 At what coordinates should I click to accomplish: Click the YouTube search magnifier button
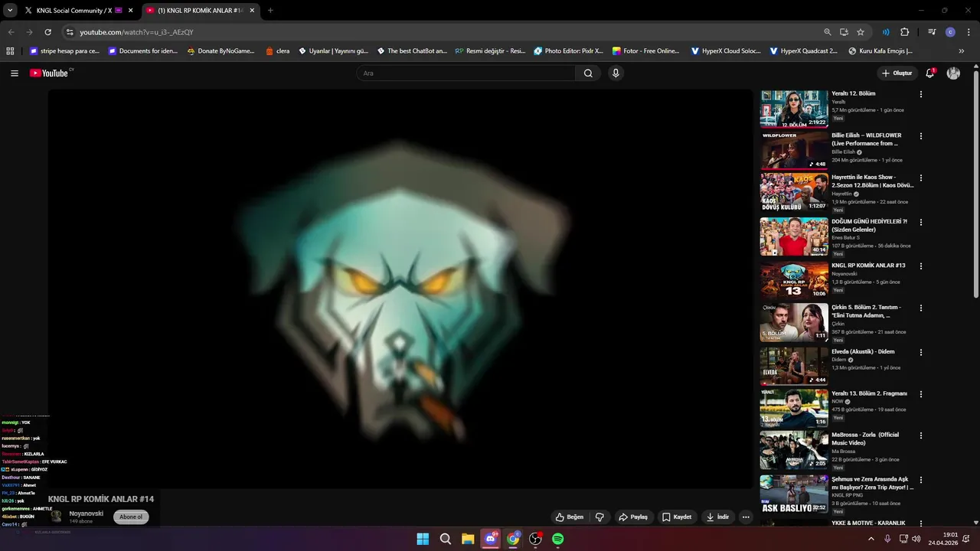[x=588, y=73]
